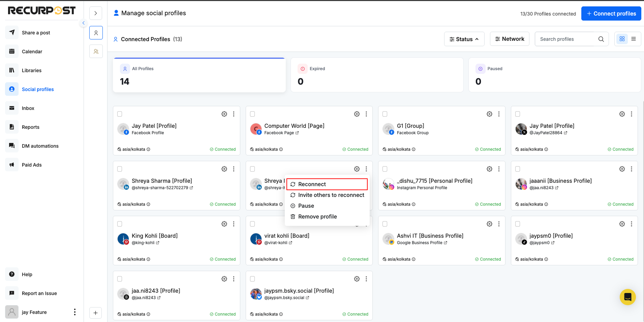Check the King Kohli [Board] checkbox
Screen dimensions: 644x322
point(120,224)
